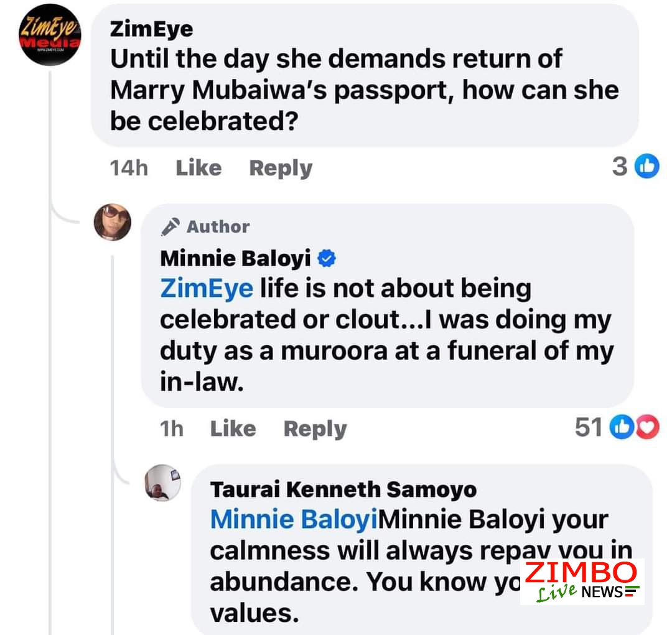Screen dimensions: 672x635
Task: Click the Zimbo Live News watermark logo
Action: pyautogui.click(x=582, y=582)
